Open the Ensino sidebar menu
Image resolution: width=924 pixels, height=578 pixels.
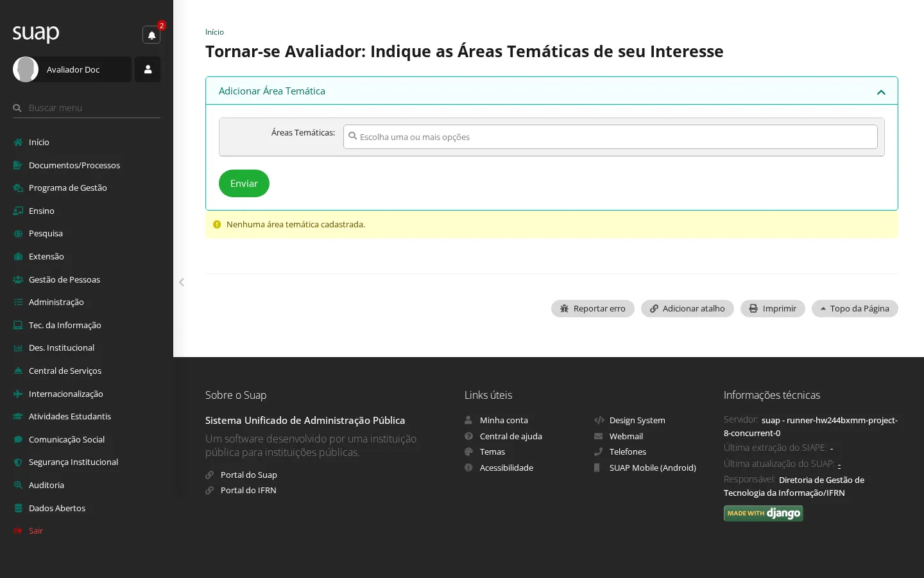click(42, 211)
